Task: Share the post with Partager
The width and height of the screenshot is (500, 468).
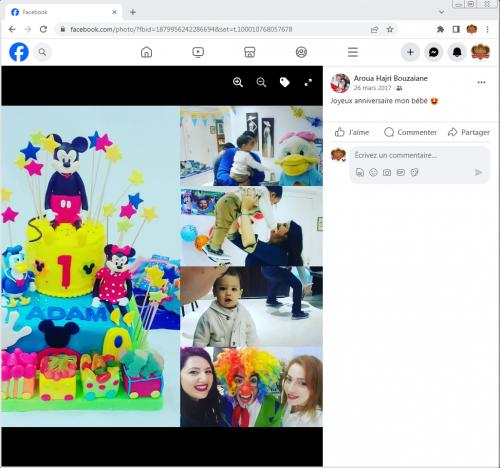Action: pyautogui.click(x=469, y=132)
